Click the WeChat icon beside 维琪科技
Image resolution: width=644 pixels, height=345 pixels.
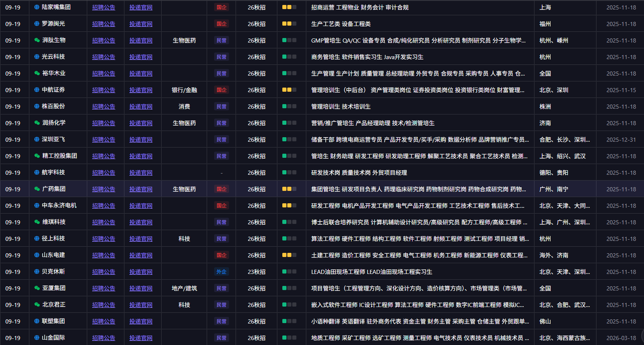coord(37,222)
